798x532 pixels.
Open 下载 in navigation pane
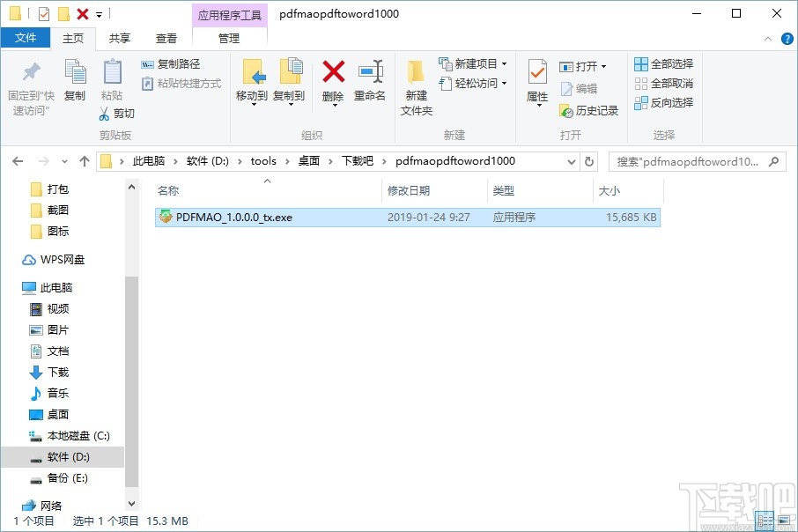50,373
